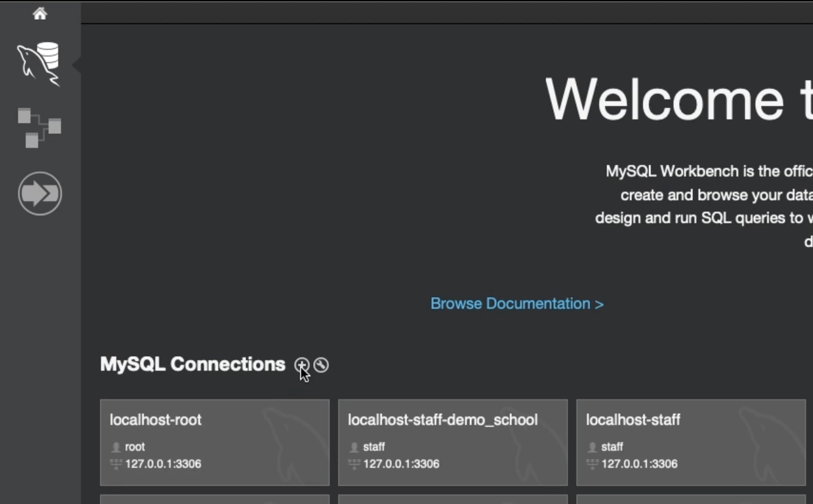
Task: Switch to the Models sidebar view
Action: pos(39,128)
